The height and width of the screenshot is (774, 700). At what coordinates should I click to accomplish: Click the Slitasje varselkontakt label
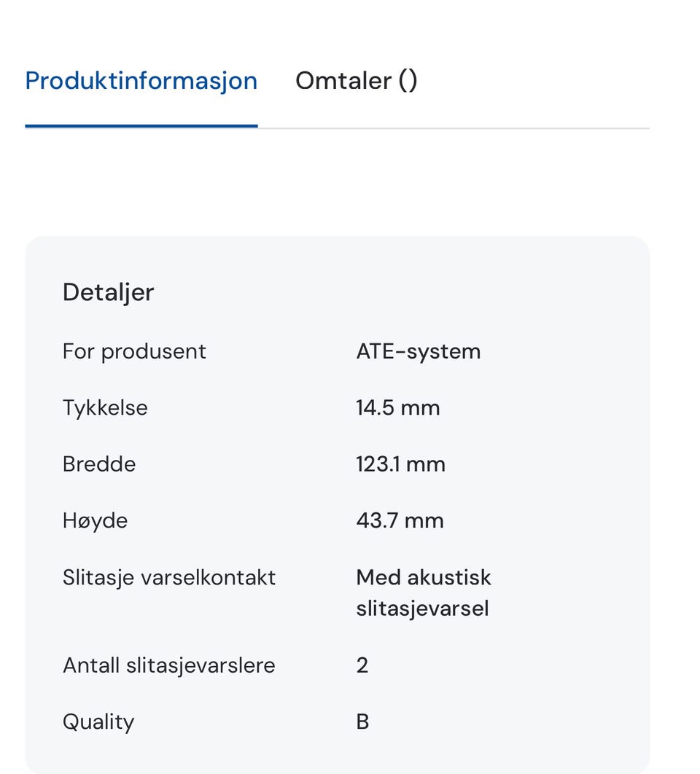click(x=169, y=577)
